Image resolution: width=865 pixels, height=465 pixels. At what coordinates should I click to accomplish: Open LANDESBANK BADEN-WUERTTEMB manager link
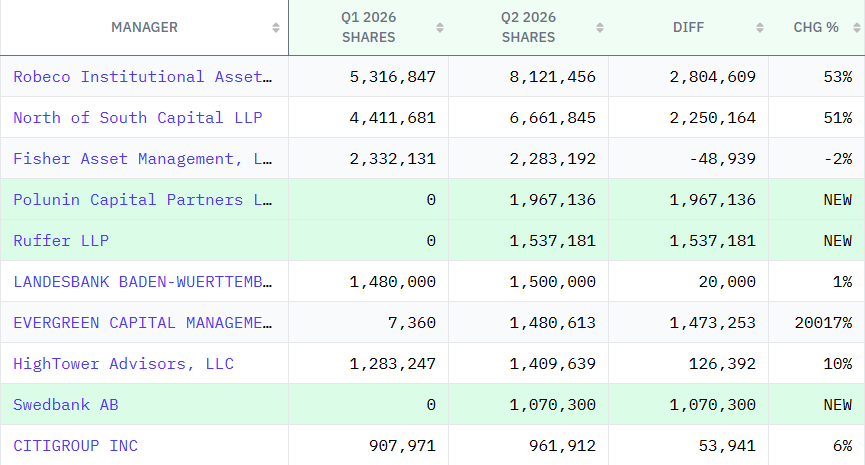(142, 282)
